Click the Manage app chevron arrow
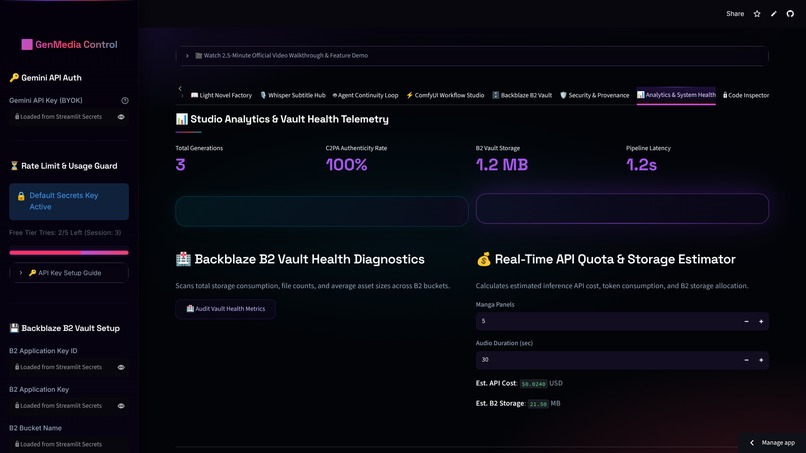The height and width of the screenshot is (453, 806). [752, 443]
